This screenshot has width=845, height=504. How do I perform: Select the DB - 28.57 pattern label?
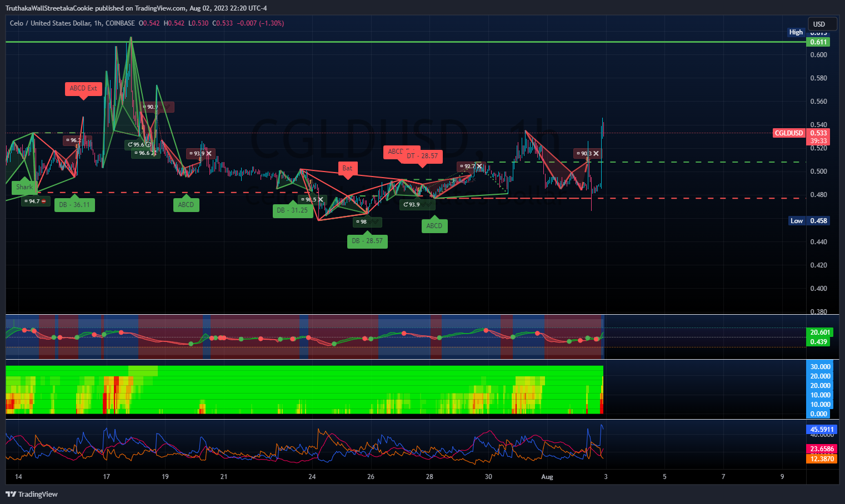[367, 241]
